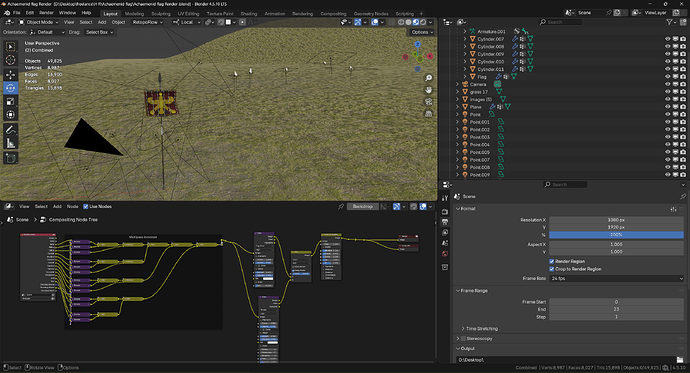Open the RetopoFlow dropdown
This screenshot has width=690, height=373.
[148, 22]
